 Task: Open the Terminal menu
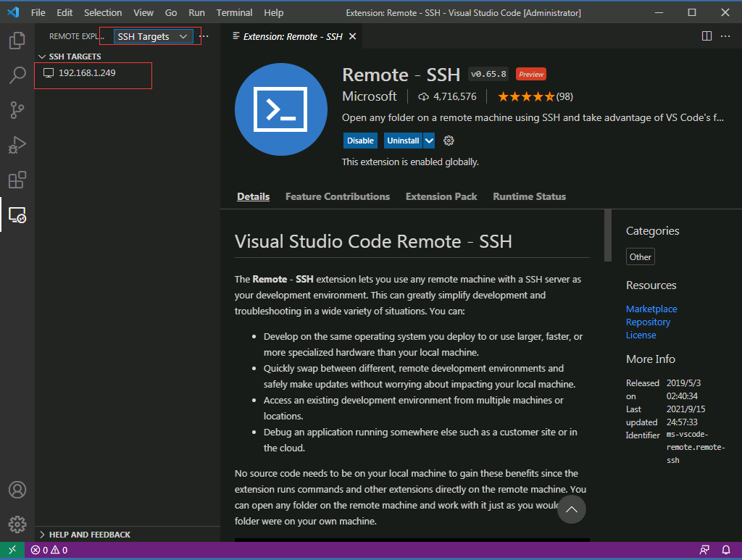pyautogui.click(x=234, y=13)
